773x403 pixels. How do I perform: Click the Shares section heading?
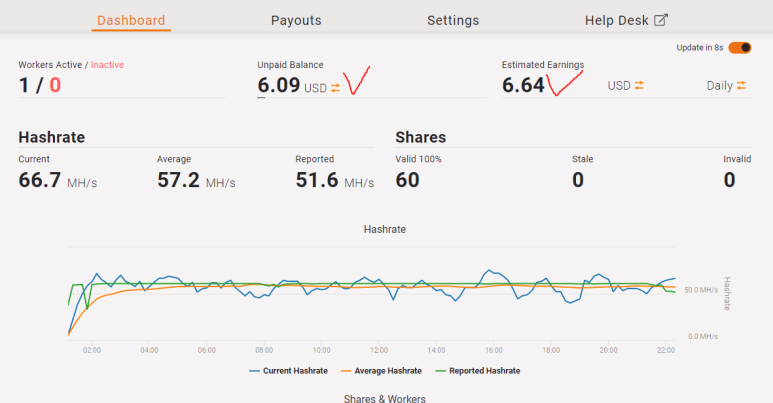click(421, 137)
